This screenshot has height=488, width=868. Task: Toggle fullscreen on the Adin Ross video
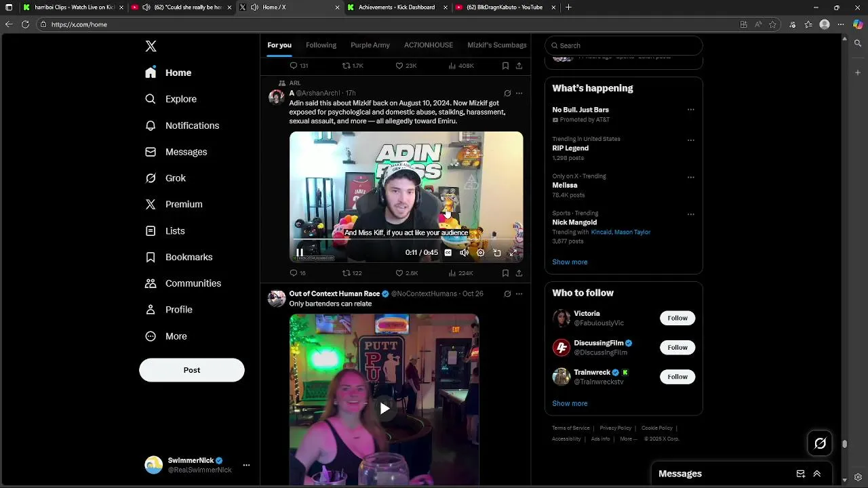point(513,253)
